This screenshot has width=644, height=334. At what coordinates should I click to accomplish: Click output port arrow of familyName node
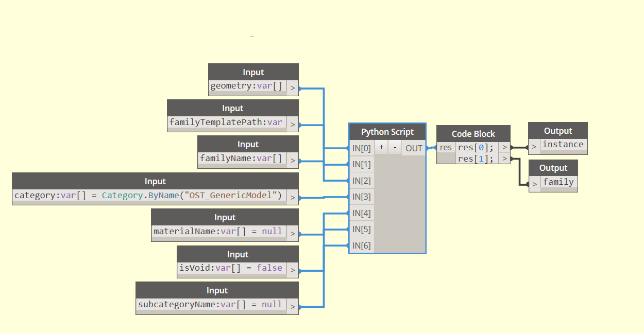[293, 161]
